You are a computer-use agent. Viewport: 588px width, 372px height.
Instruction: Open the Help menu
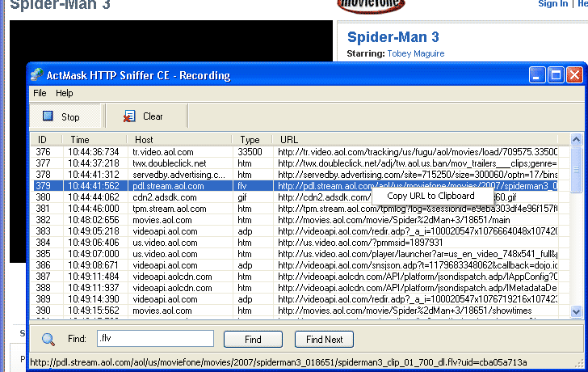[x=64, y=93]
